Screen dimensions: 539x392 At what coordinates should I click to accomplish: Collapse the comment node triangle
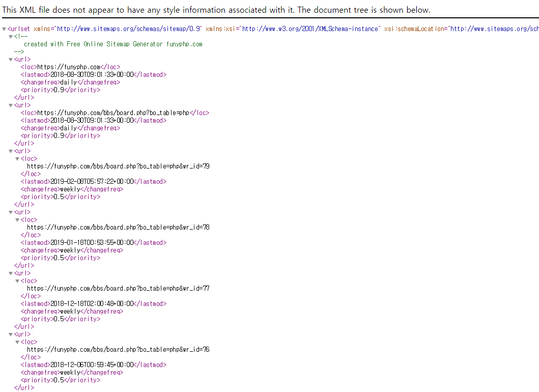[11, 37]
